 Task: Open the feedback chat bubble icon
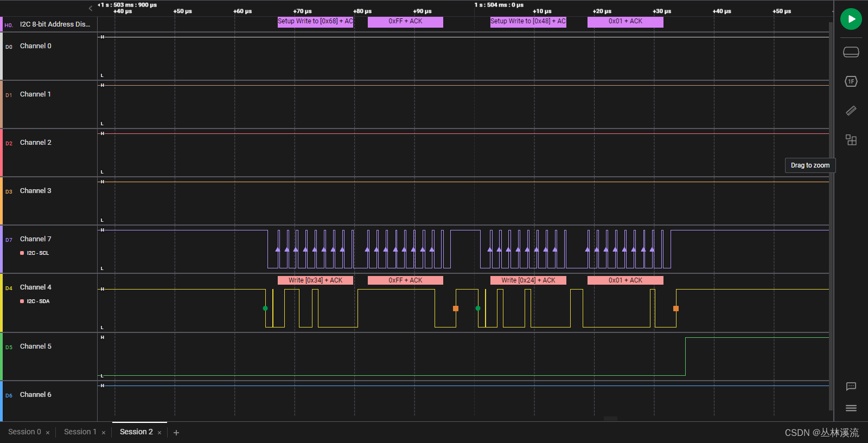[x=851, y=387]
